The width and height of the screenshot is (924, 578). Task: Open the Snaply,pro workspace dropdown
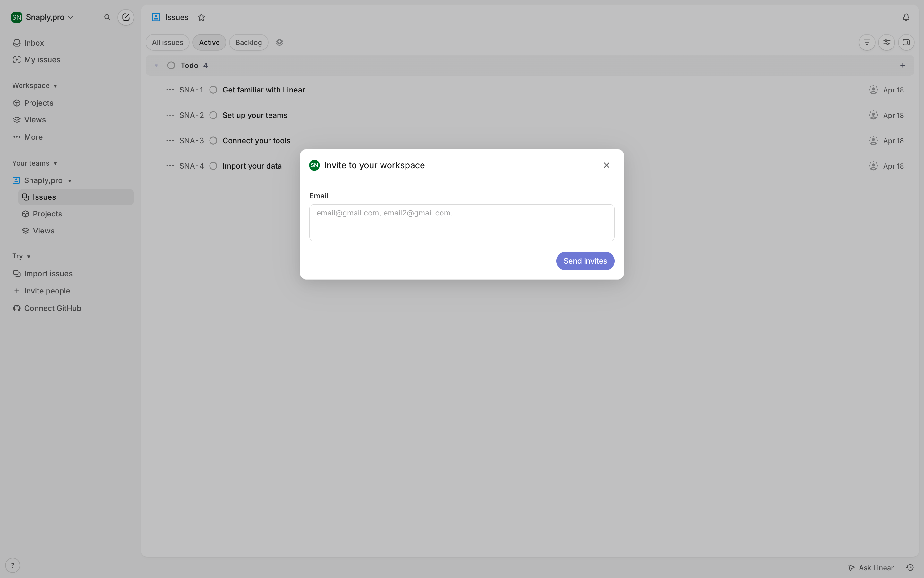click(x=42, y=17)
